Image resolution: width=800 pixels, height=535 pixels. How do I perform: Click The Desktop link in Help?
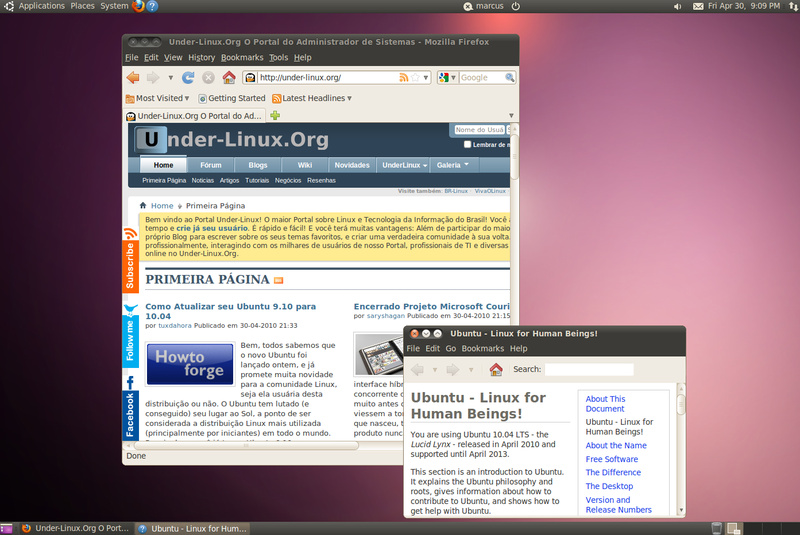coord(609,486)
